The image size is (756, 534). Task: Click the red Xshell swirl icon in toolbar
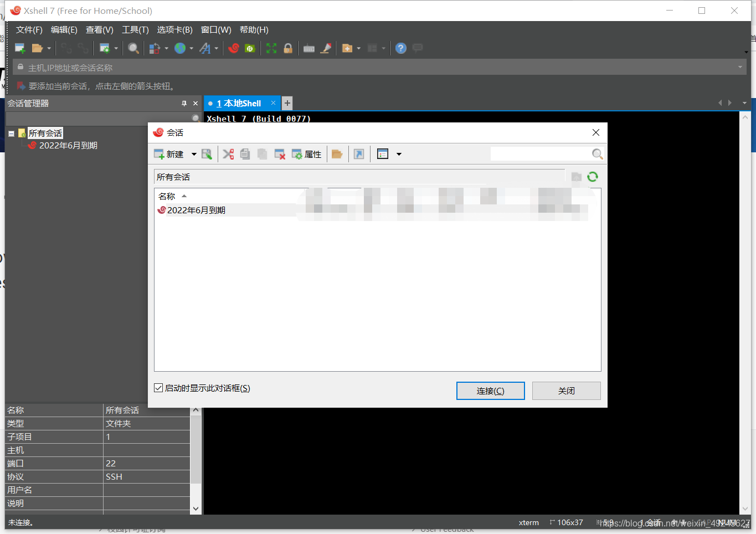click(234, 48)
